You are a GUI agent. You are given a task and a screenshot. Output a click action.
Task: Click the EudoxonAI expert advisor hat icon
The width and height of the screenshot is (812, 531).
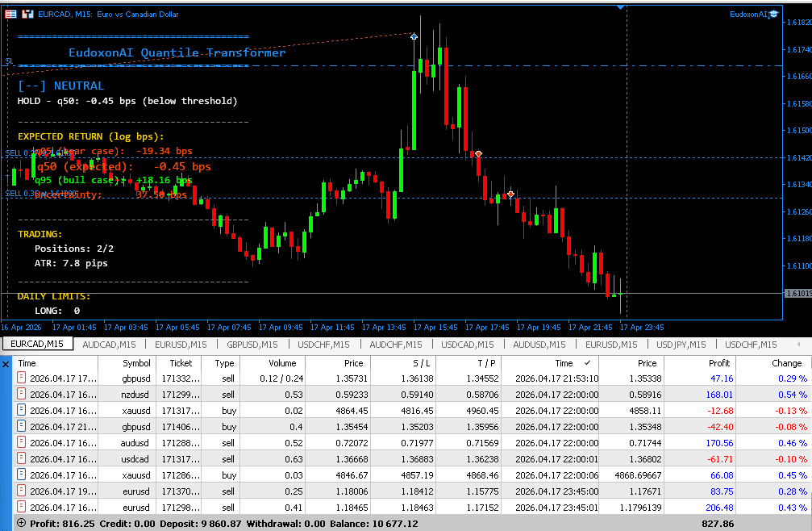click(773, 14)
